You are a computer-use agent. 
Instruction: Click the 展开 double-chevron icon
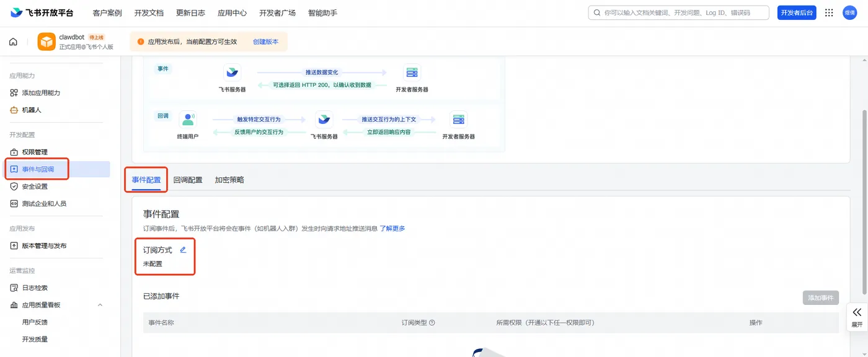pos(857,312)
